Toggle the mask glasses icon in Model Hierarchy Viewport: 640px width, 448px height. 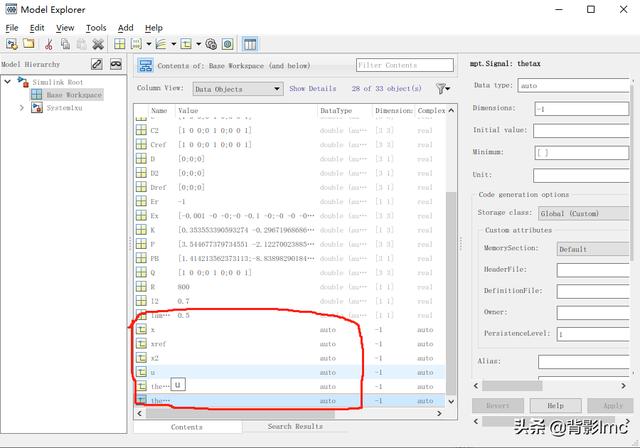(116, 64)
